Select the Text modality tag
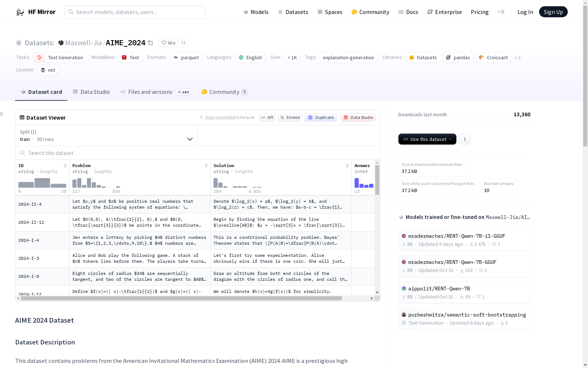The width and height of the screenshot is (588, 368). pyautogui.click(x=130, y=57)
